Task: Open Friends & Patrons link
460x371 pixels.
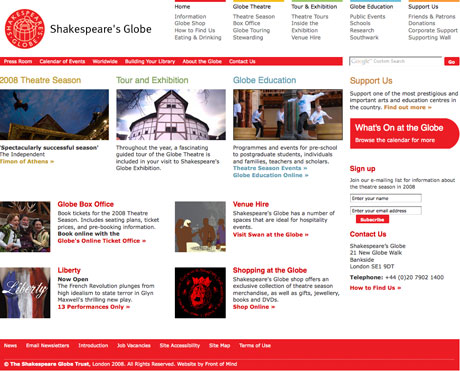Action: 432,16
